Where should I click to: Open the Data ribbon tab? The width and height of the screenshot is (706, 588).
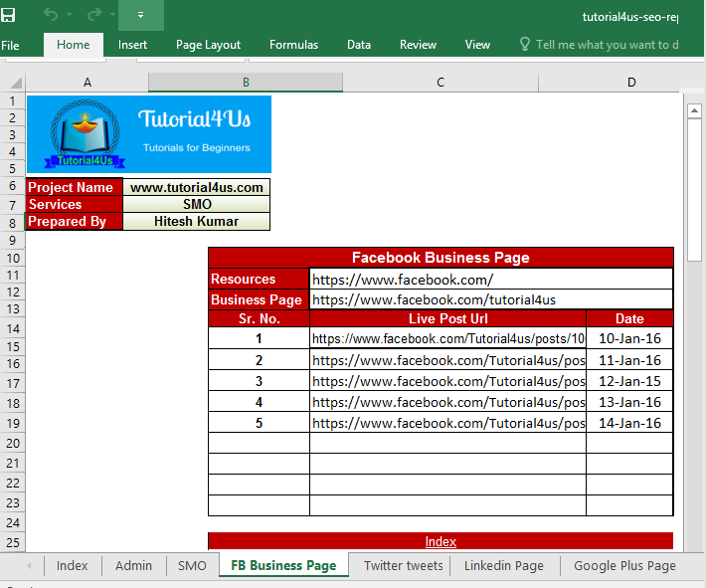click(x=359, y=45)
